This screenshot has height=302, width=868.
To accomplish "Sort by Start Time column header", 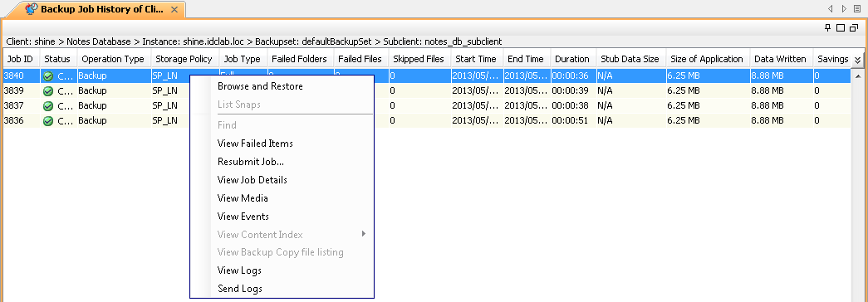I will tap(476, 59).
